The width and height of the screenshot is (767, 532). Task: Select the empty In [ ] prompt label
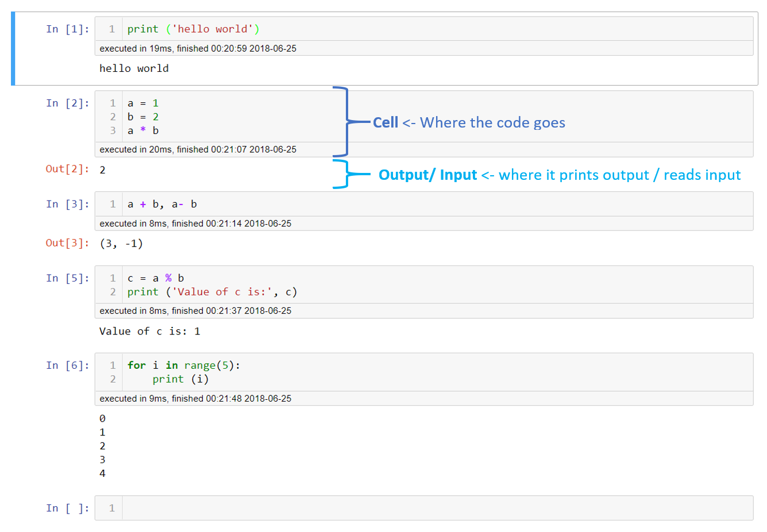tap(68, 508)
